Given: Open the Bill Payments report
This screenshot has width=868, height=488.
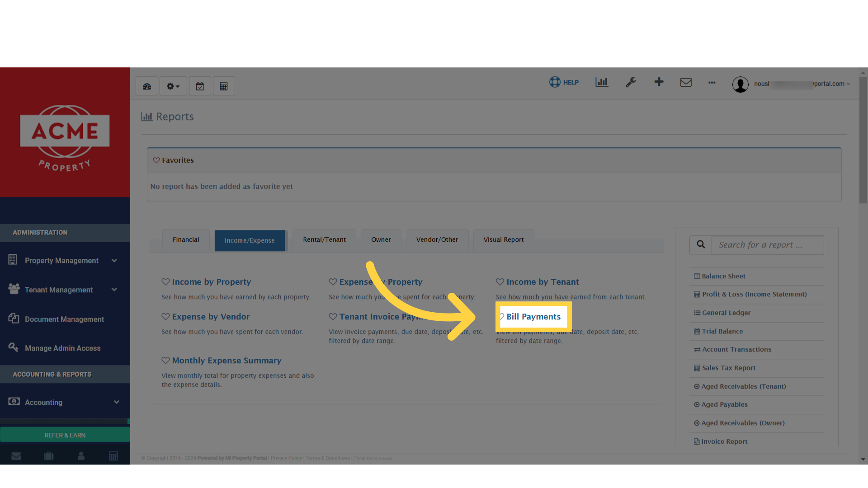Looking at the screenshot, I should point(533,317).
